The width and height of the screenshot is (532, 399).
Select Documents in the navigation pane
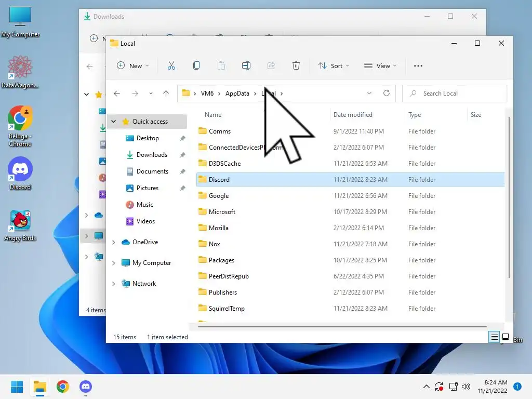point(152,171)
